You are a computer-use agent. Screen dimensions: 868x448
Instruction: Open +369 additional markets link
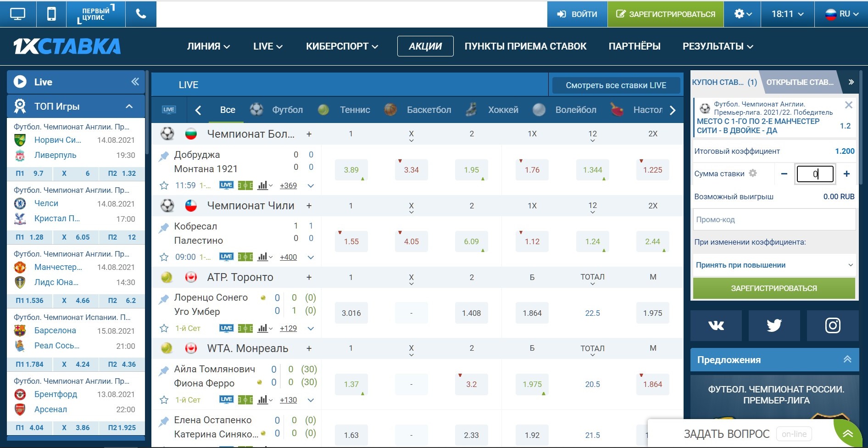coord(288,185)
